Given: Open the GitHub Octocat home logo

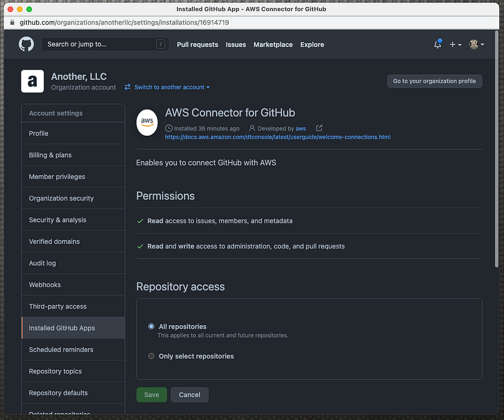Looking at the screenshot, I should (26, 44).
